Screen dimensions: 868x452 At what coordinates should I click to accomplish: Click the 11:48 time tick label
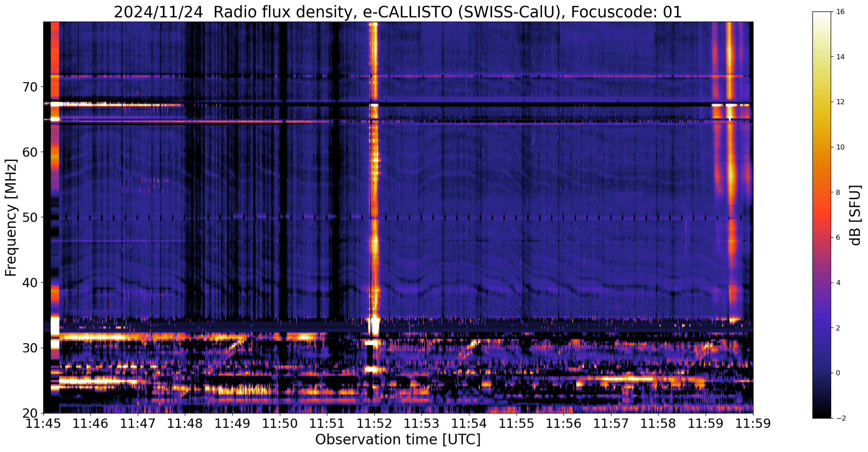[185, 424]
